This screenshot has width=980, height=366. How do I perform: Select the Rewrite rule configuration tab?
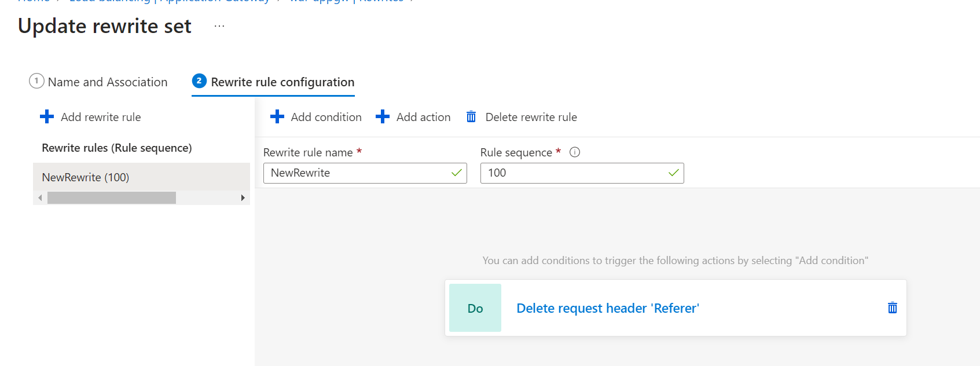[x=282, y=82]
